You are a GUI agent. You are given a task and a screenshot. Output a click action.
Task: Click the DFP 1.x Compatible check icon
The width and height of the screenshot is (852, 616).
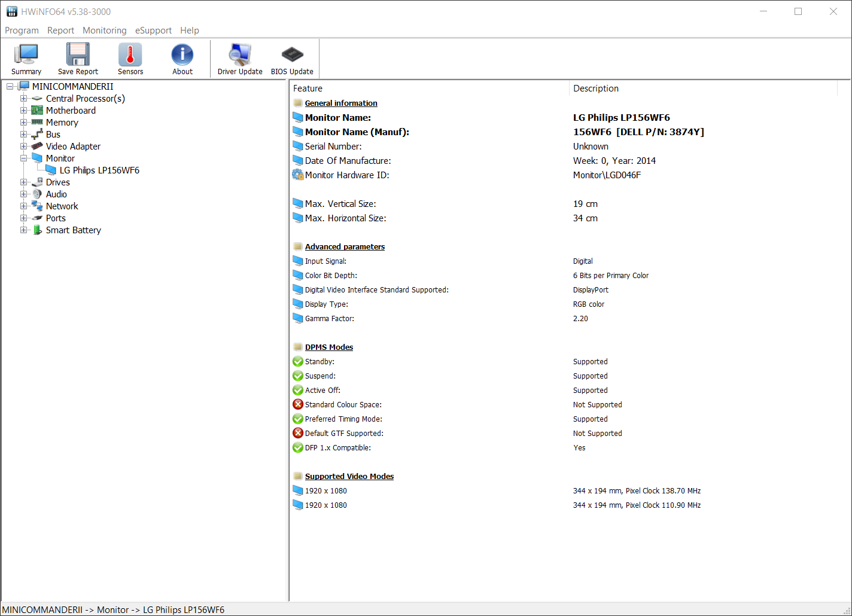(x=298, y=448)
